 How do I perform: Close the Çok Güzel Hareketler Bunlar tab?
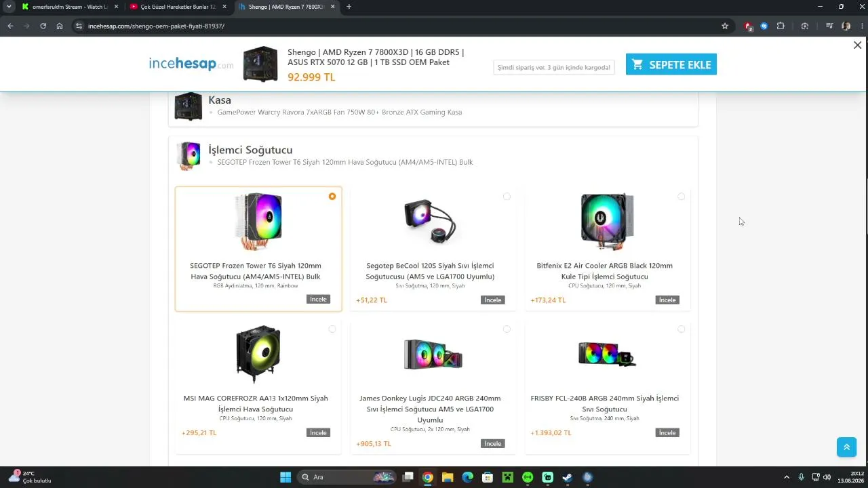tap(224, 7)
